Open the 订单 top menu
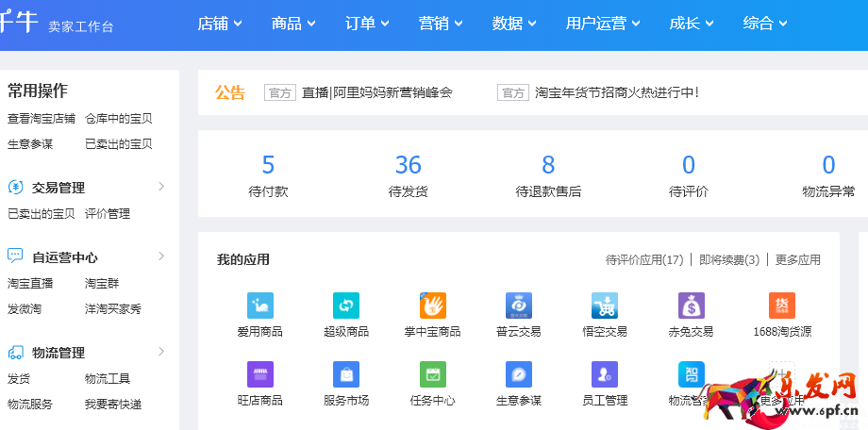This screenshot has height=430, width=868. (x=367, y=24)
